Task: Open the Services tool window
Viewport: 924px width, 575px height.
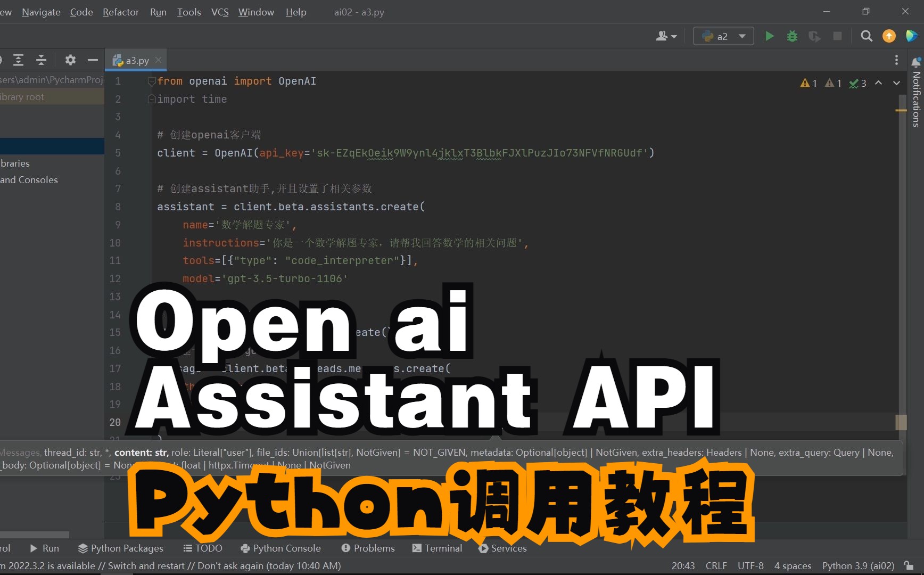Action: (x=502, y=548)
